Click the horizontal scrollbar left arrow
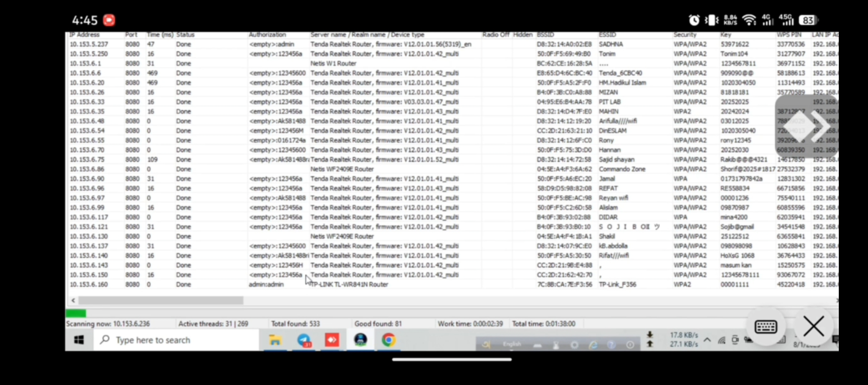Image resolution: width=868 pixels, height=385 pixels. (73, 301)
